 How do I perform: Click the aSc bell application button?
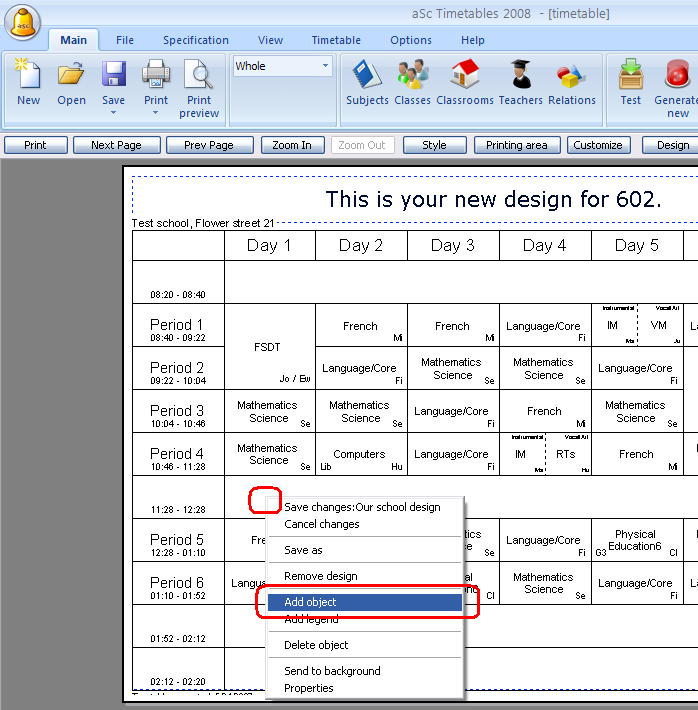pos(21,21)
